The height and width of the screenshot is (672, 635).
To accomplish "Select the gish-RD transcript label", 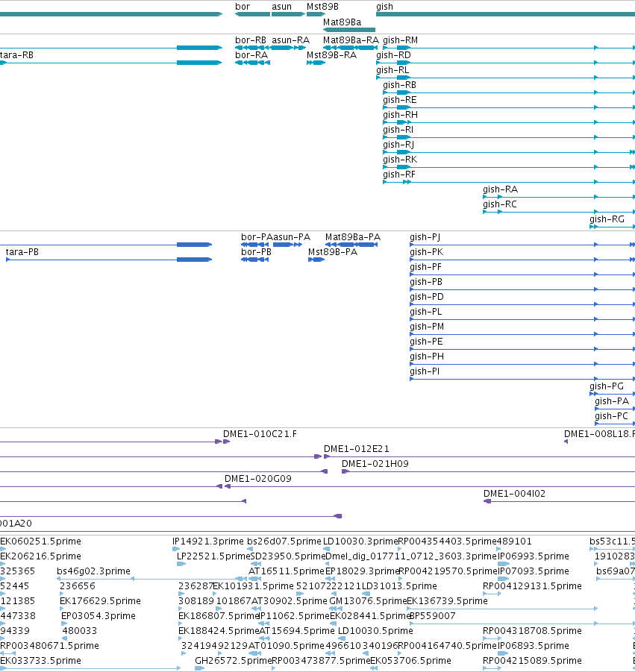I will pos(393,55).
